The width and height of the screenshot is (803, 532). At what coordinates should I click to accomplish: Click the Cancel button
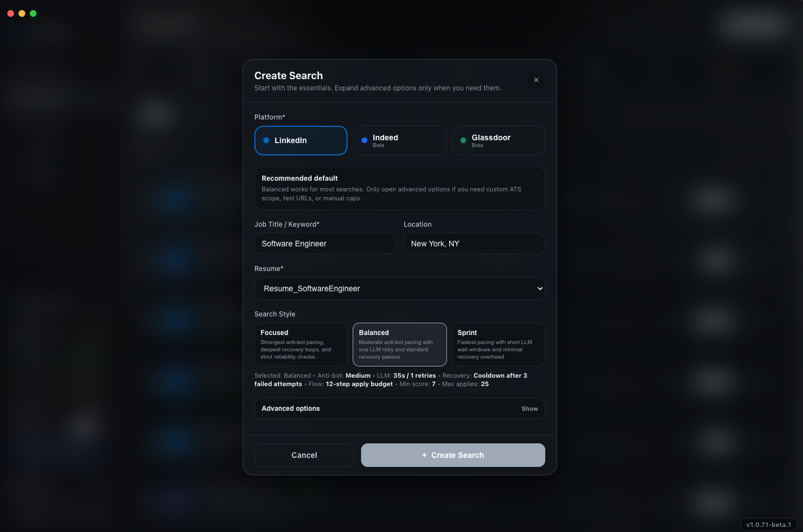[x=304, y=455]
